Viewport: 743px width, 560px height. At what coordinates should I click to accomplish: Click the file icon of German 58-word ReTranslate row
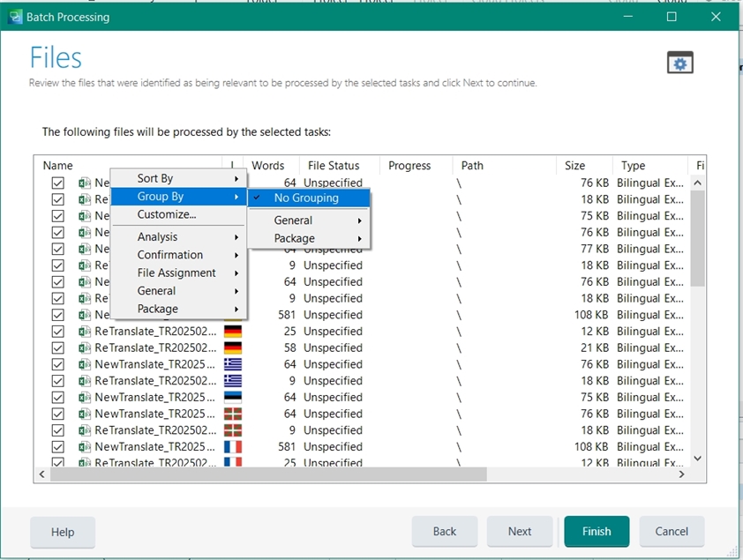(x=85, y=348)
